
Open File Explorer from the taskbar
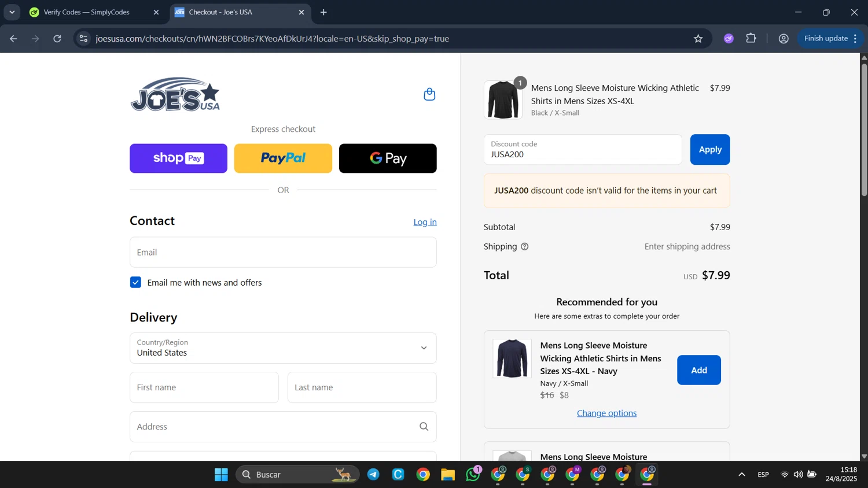tap(448, 475)
